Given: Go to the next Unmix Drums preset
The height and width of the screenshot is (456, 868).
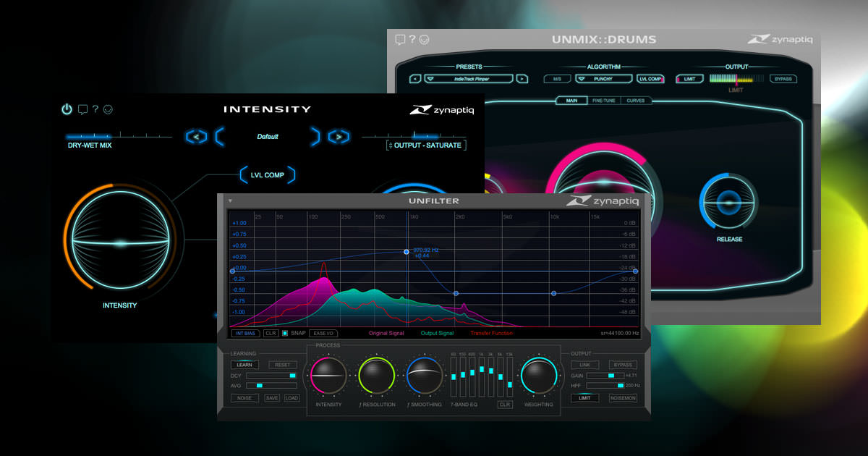Looking at the screenshot, I should pyautogui.click(x=522, y=78).
